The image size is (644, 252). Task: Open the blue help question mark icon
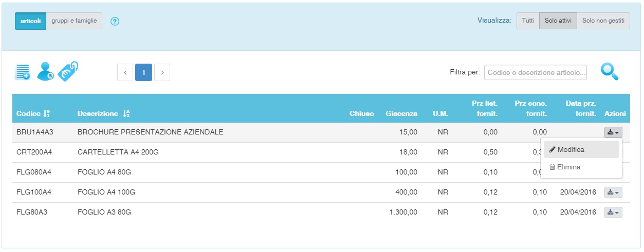pos(115,22)
